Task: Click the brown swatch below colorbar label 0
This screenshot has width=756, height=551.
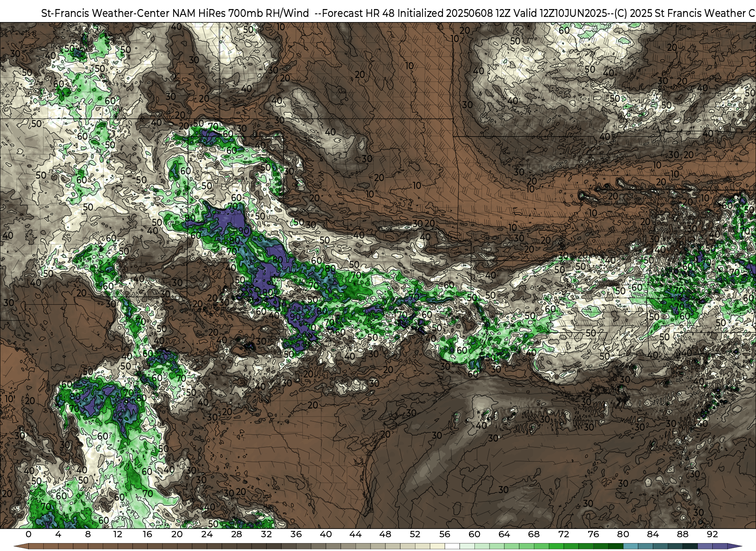Action: coord(35,546)
